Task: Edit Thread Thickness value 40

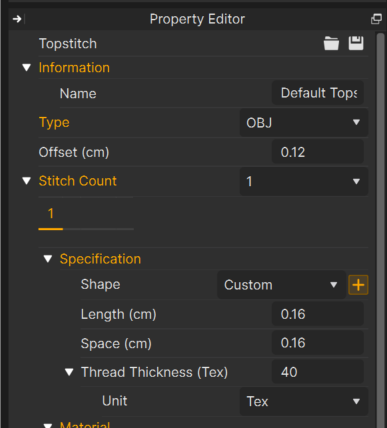Action: pyautogui.click(x=318, y=372)
